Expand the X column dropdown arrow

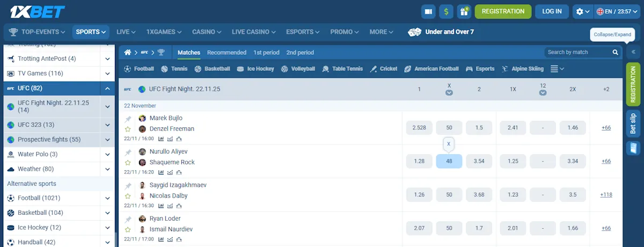pos(449,93)
